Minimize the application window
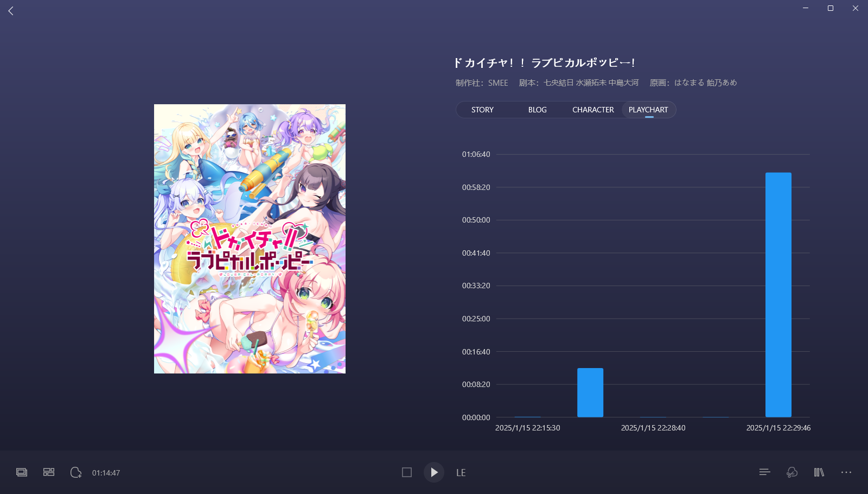This screenshot has height=494, width=868. tap(806, 8)
